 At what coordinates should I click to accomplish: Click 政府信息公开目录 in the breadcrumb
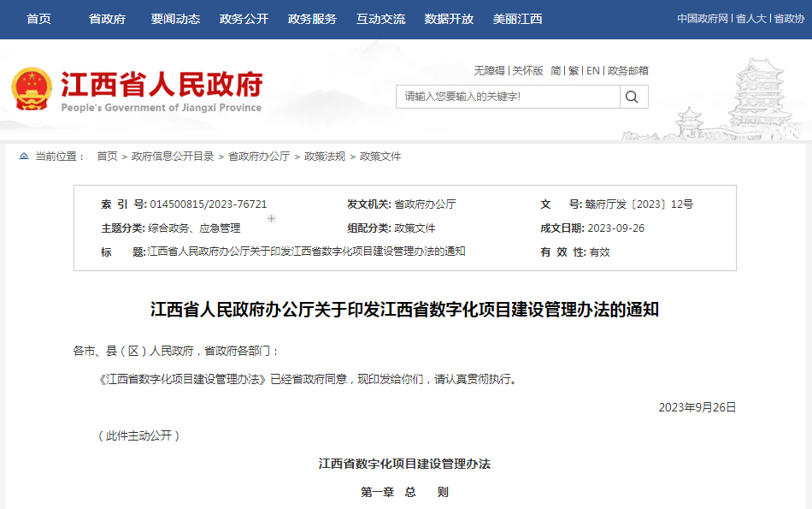tap(172, 157)
